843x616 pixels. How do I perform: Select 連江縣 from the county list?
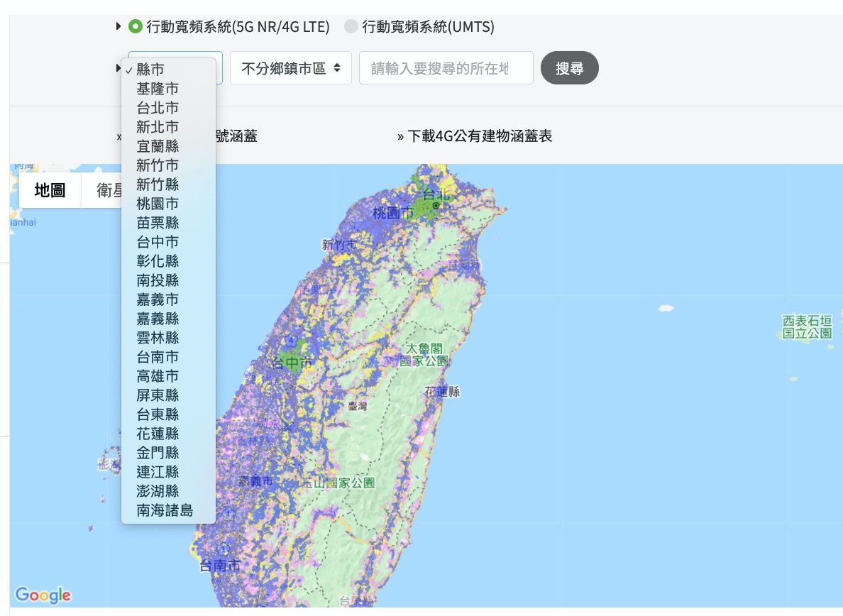coord(169,473)
